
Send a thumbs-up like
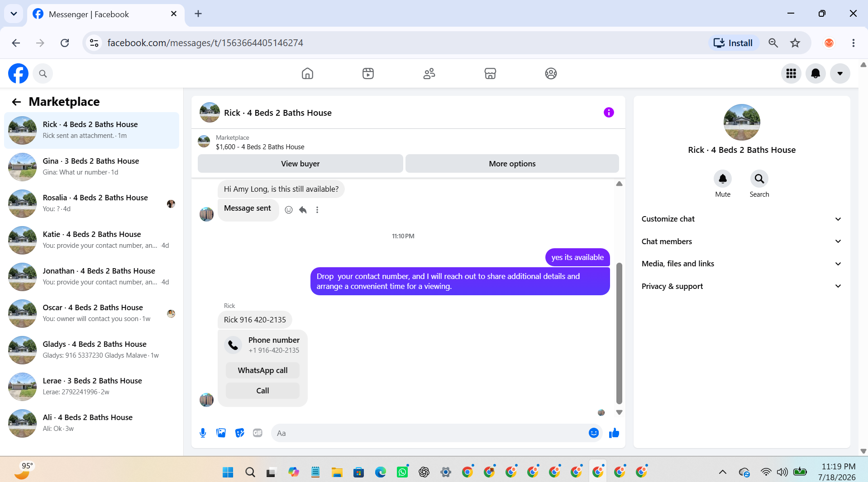pyautogui.click(x=614, y=433)
